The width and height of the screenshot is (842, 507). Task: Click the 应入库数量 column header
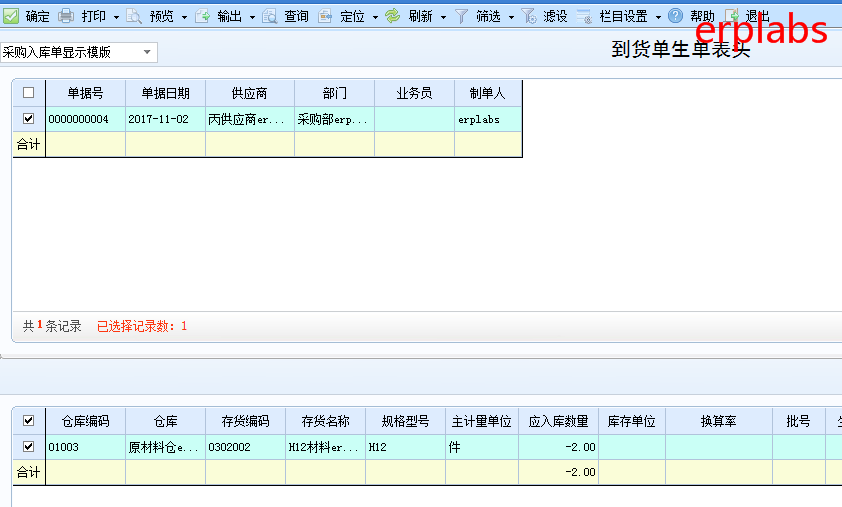558,422
